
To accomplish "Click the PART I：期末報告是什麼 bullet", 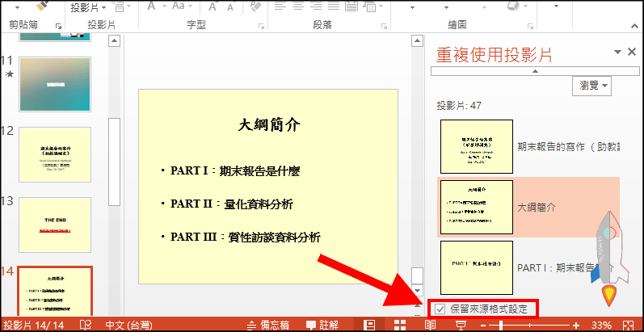I will coord(235,170).
